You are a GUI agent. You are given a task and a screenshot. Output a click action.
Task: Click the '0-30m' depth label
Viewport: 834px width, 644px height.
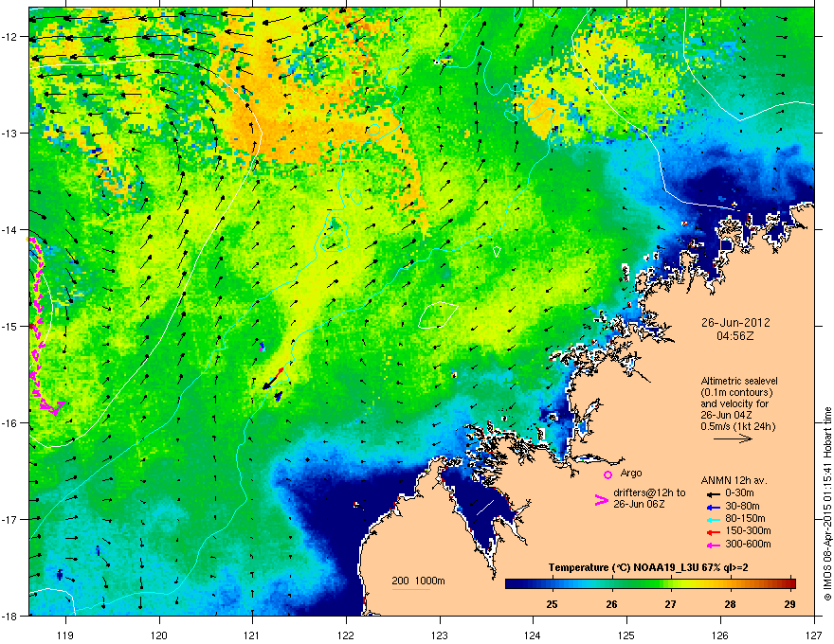click(739, 493)
